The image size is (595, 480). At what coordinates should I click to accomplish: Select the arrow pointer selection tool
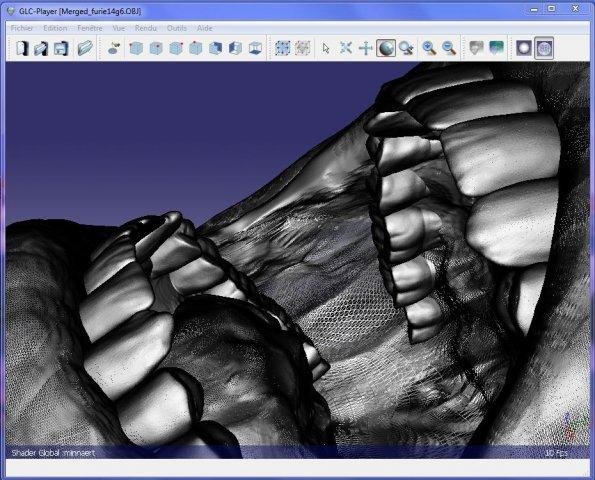[x=326, y=49]
